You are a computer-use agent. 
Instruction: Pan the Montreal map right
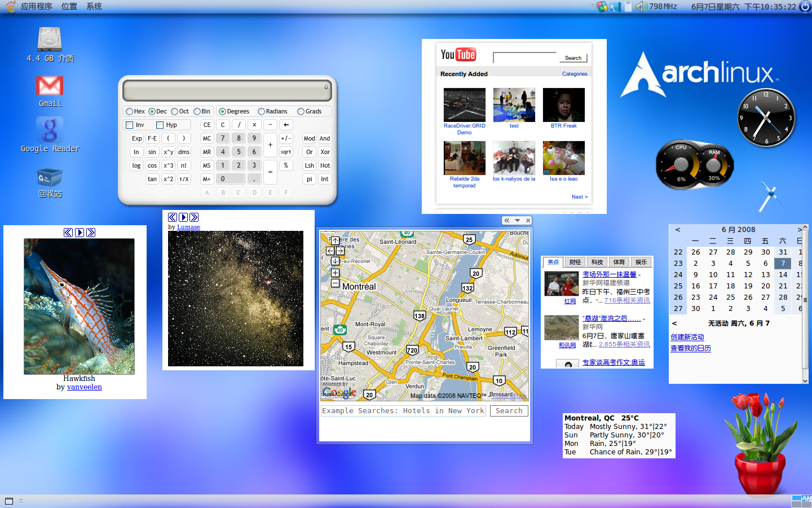click(x=340, y=251)
